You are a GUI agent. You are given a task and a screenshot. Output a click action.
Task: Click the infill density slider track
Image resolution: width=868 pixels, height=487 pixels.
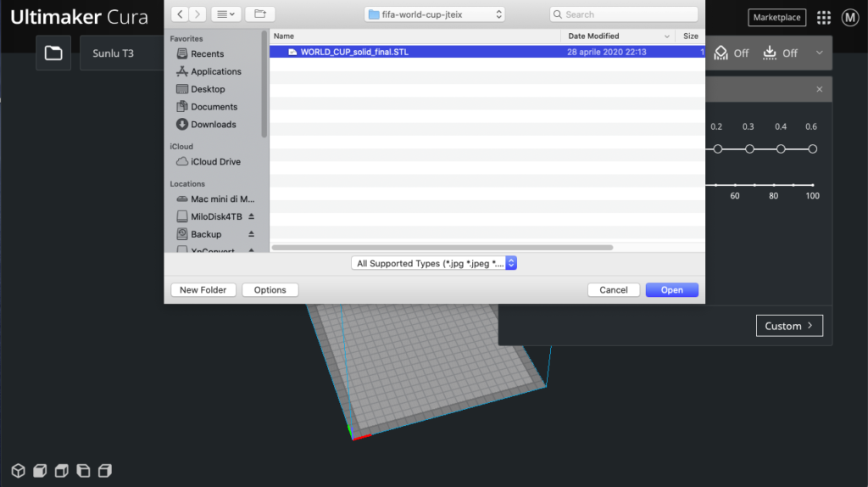pos(759,185)
